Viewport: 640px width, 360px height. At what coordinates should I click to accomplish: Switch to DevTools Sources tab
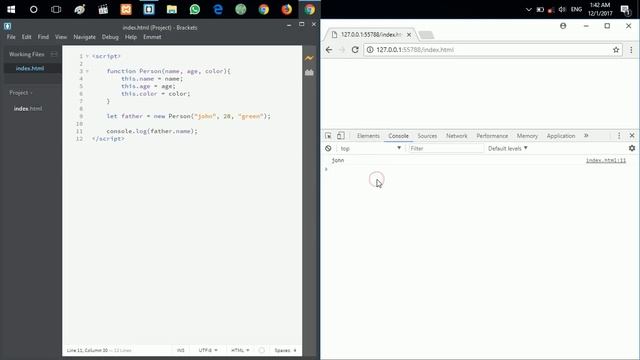coord(427,136)
